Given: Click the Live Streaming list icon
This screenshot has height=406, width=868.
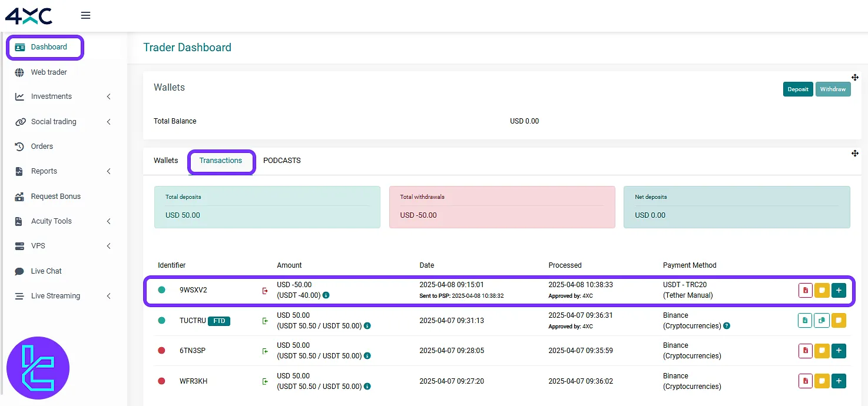Looking at the screenshot, I should pyautogui.click(x=20, y=296).
